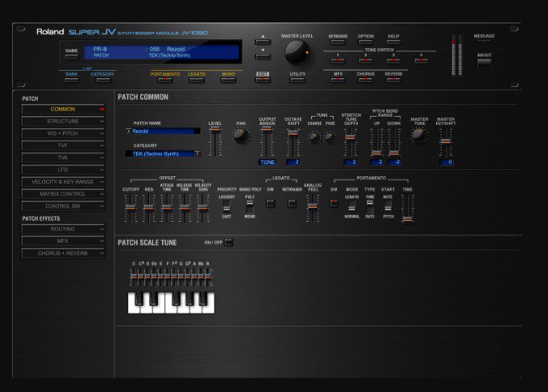Turn the Master Level knob
Image resolution: width=548 pixels, height=392 pixels.
tap(297, 52)
